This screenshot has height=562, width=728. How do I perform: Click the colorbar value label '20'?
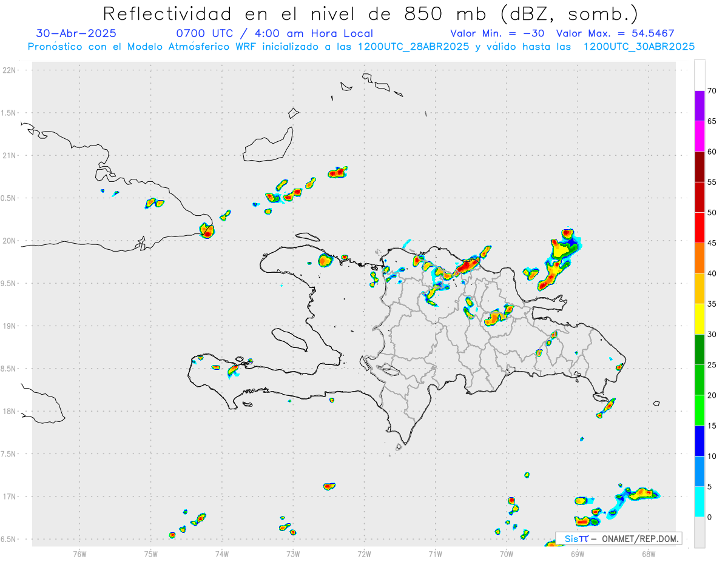pyautogui.click(x=712, y=395)
